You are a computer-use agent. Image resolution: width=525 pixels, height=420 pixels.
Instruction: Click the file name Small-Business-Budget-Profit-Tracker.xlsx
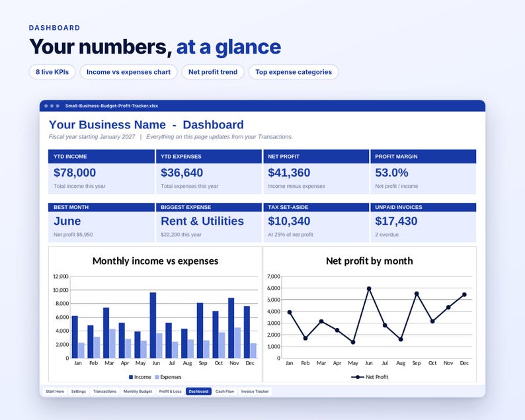click(x=112, y=106)
